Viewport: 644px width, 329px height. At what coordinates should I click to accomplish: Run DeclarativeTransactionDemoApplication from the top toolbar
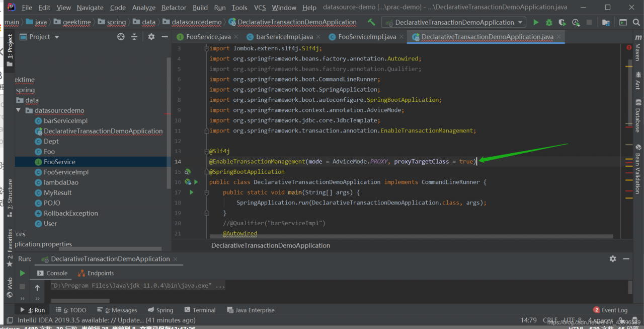536,22
